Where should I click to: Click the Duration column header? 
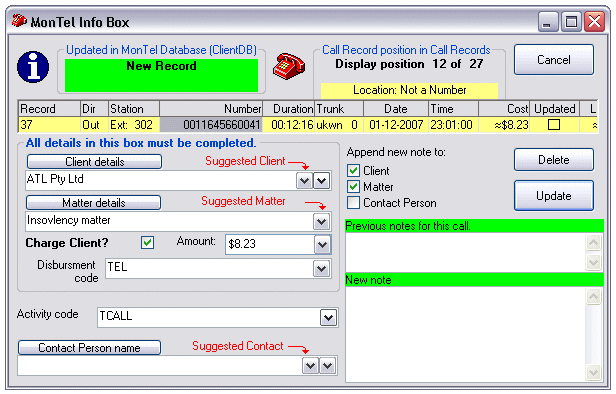pyautogui.click(x=288, y=108)
